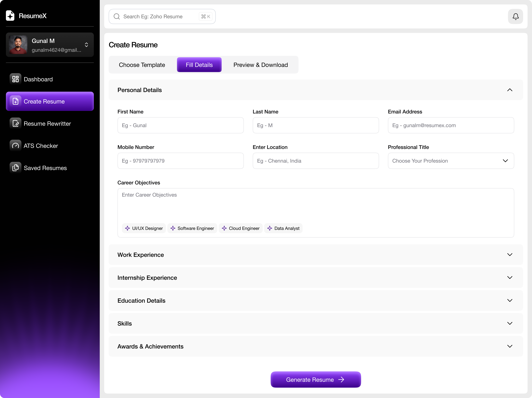Open the Resume Rewritter sidebar icon
This screenshot has height=398, width=532.
[15, 123]
